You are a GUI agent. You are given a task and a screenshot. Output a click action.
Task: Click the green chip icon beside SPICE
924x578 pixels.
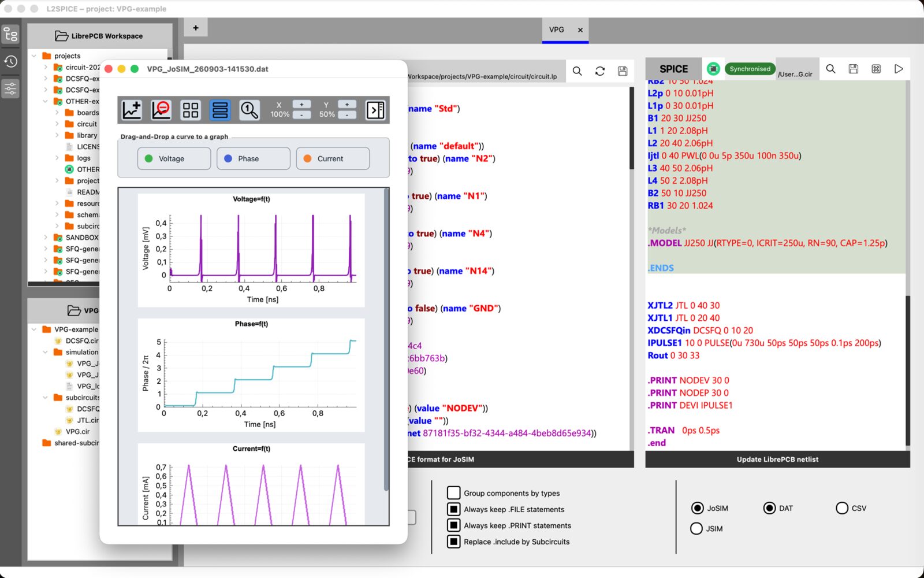pos(713,69)
